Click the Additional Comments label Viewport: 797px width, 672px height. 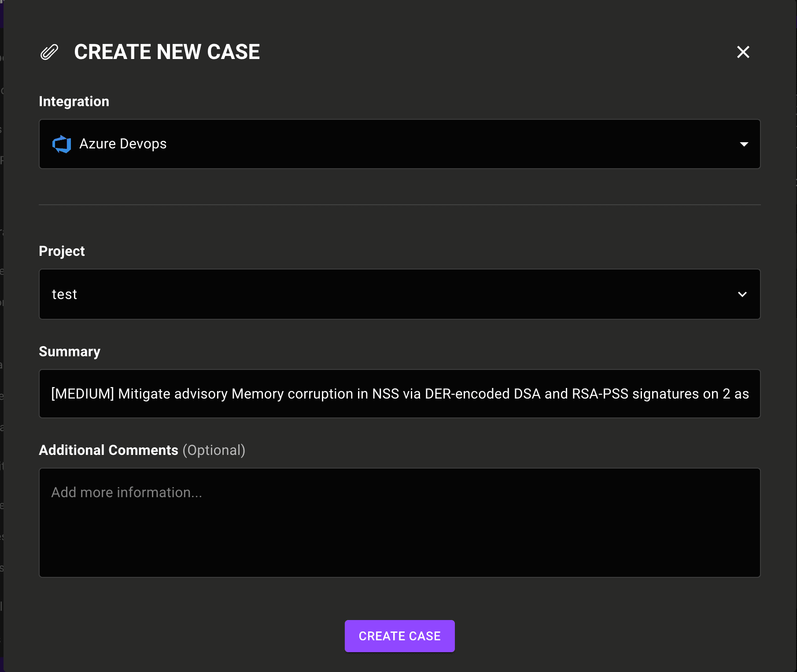[x=108, y=450]
